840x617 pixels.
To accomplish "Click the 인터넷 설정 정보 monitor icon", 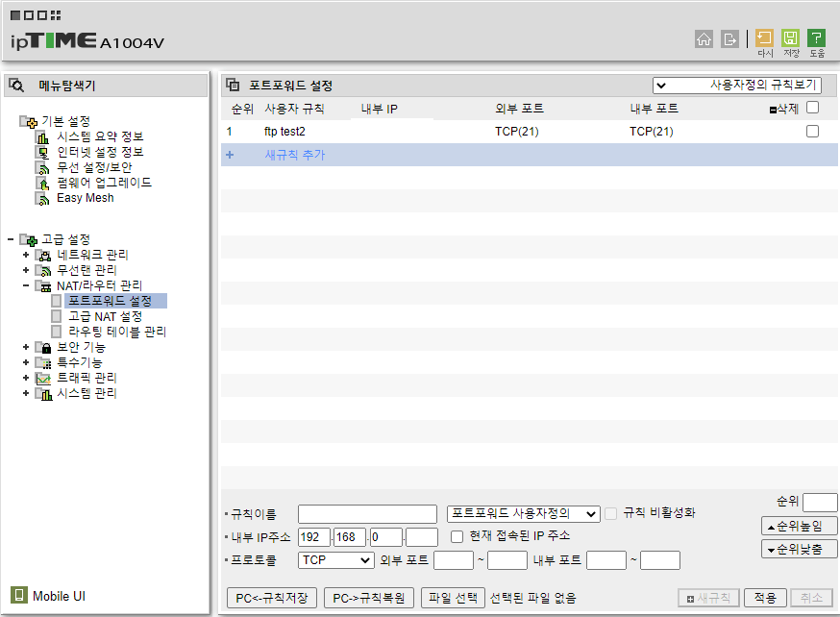I will [x=42, y=153].
